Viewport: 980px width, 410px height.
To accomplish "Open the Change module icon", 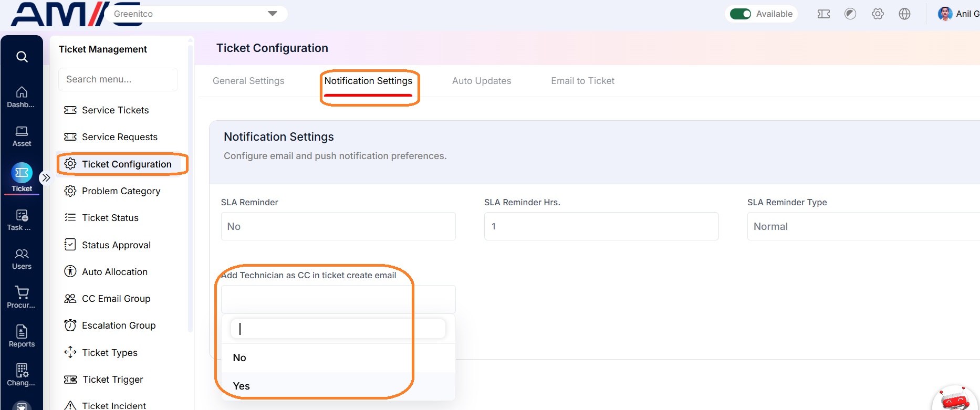I will (22, 375).
